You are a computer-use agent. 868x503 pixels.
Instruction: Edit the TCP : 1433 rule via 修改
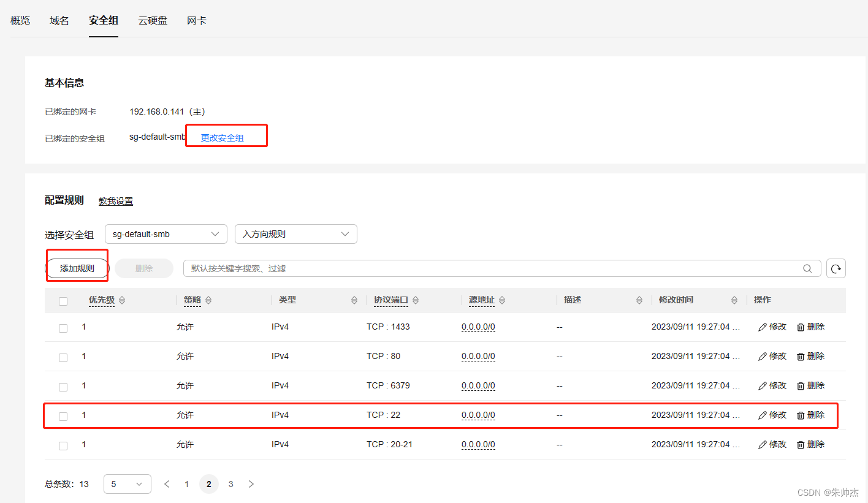click(772, 327)
